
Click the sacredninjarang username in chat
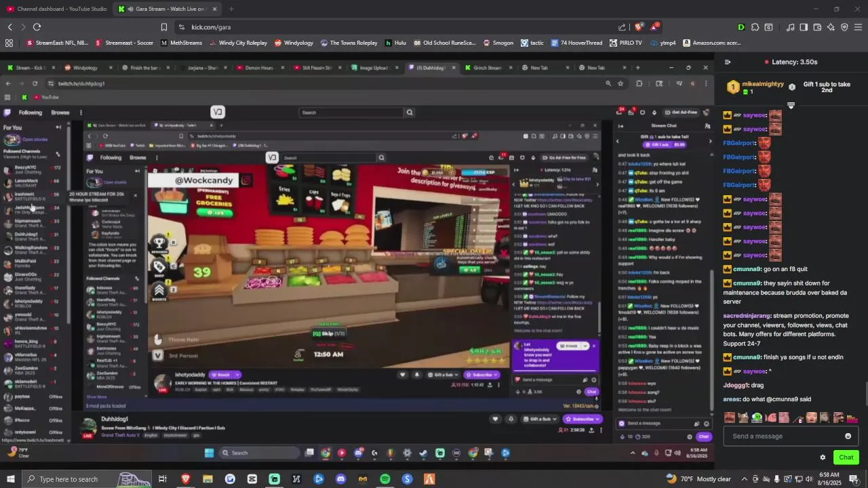[747, 316]
